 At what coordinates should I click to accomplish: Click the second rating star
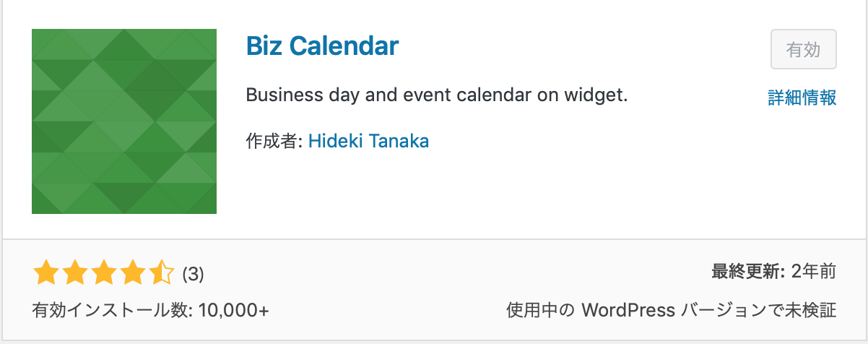click(x=74, y=274)
